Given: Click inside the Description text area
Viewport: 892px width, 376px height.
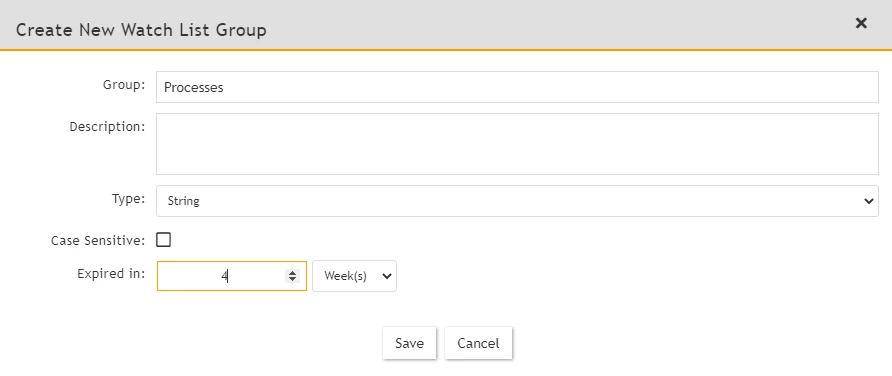Looking at the screenshot, I should pyautogui.click(x=517, y=144).
